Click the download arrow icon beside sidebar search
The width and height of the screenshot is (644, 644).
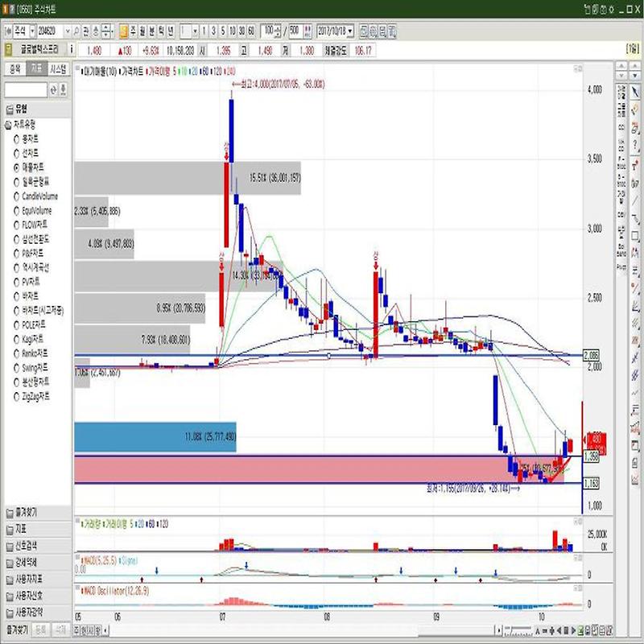click(64, 89)
